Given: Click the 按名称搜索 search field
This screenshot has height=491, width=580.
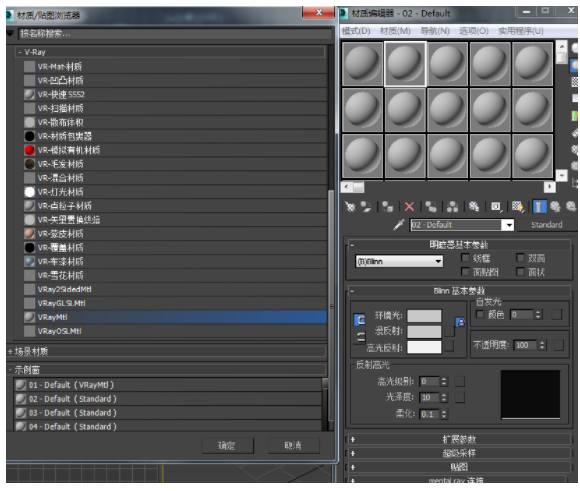Looking at the screenshot, I should coord(175,33).
